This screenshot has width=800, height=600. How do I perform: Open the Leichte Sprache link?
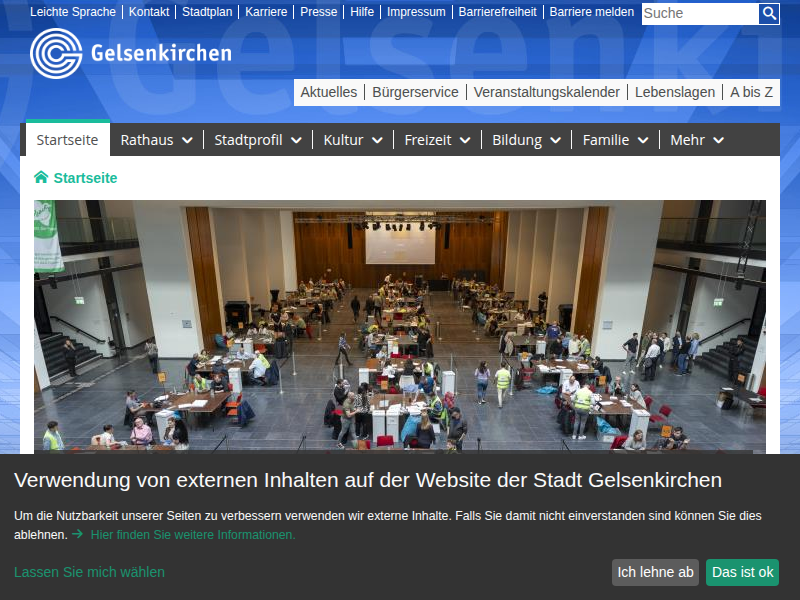coord(73,12)
